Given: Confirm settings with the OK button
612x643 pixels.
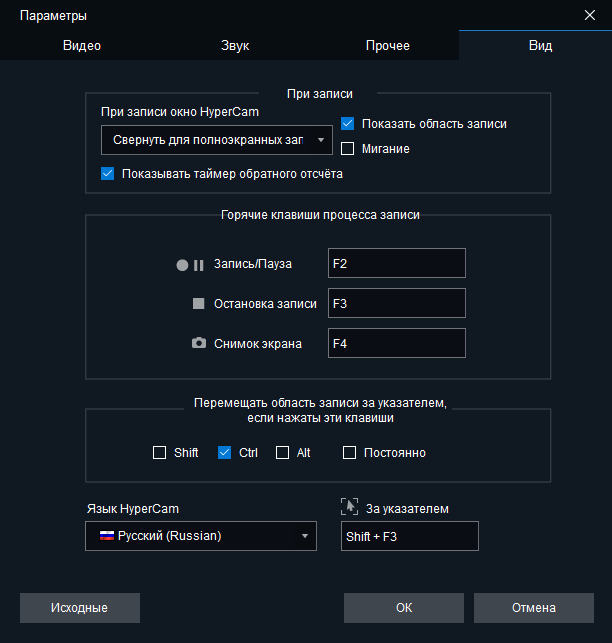Looking at the screenshot, I should coord(404,607).
